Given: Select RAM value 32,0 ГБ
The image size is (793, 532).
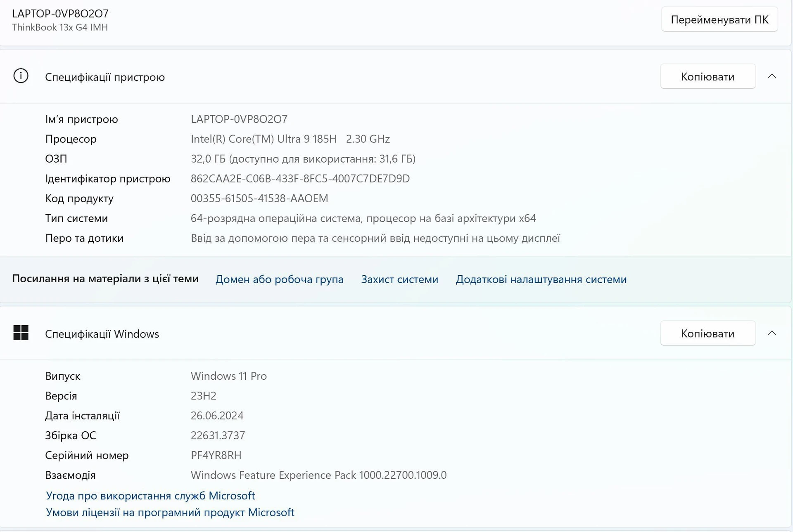Looking at the screenshot, I should tap(303, 159).
